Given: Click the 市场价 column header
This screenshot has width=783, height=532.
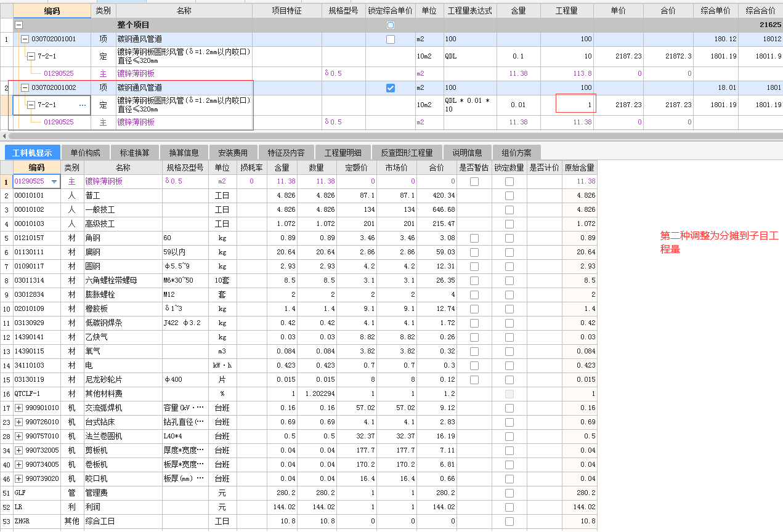Looking at the screenshot, I should tap(397, 167).
